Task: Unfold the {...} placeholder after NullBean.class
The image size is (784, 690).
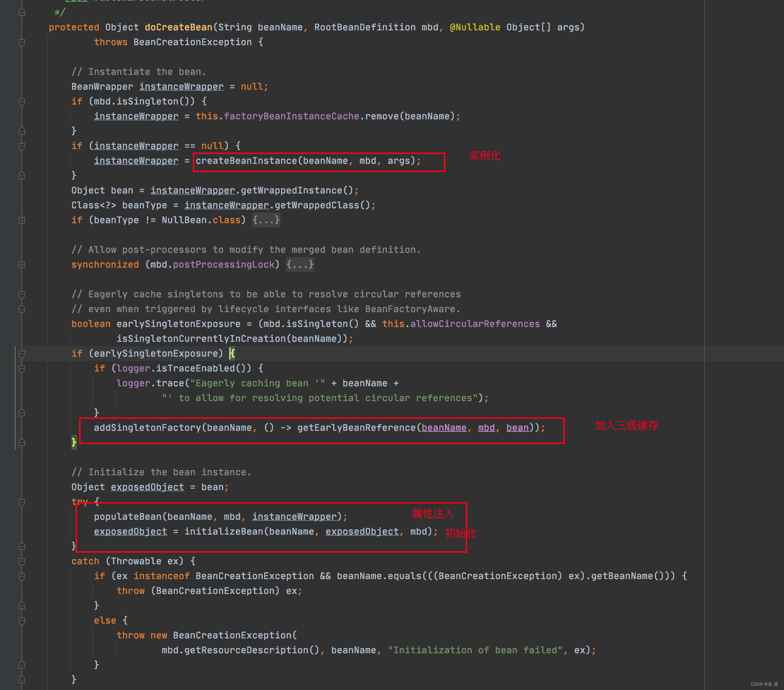Action: (x=266, y=220)
